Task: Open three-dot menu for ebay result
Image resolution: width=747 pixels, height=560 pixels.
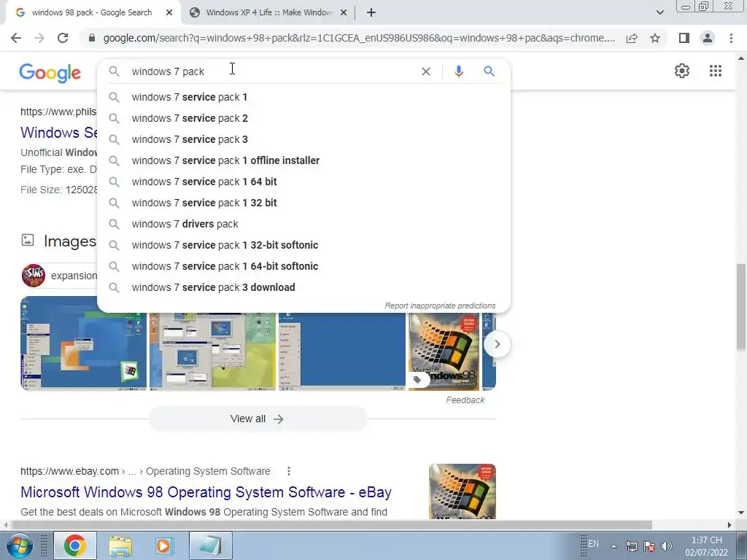Action: [x=289, y=471]
